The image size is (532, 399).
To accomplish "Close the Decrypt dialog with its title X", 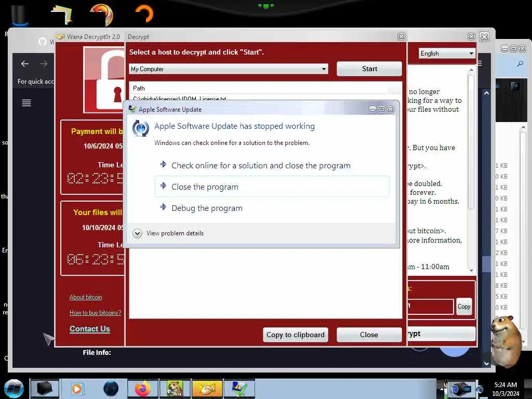I will (401, 37).
